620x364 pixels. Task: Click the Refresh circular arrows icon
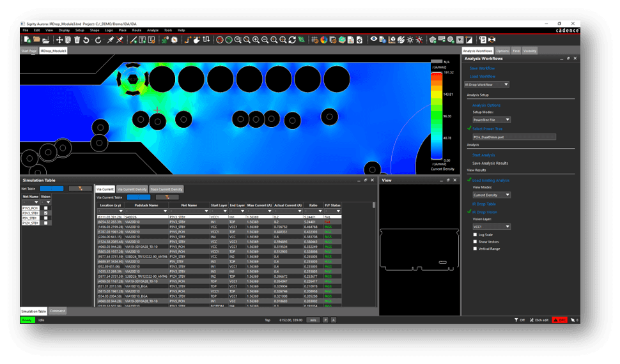tap(292, 40)
